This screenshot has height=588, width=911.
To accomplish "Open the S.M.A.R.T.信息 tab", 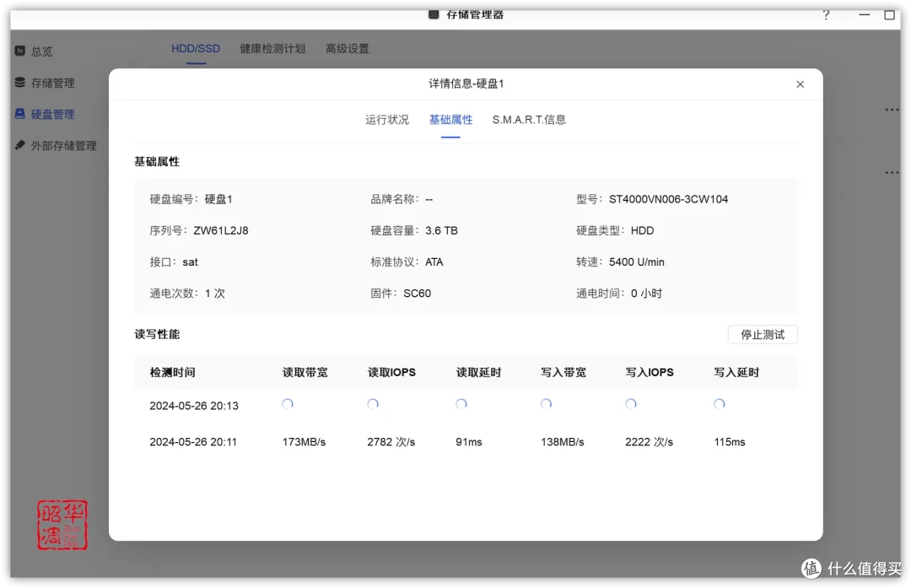I will click(529, 120).
